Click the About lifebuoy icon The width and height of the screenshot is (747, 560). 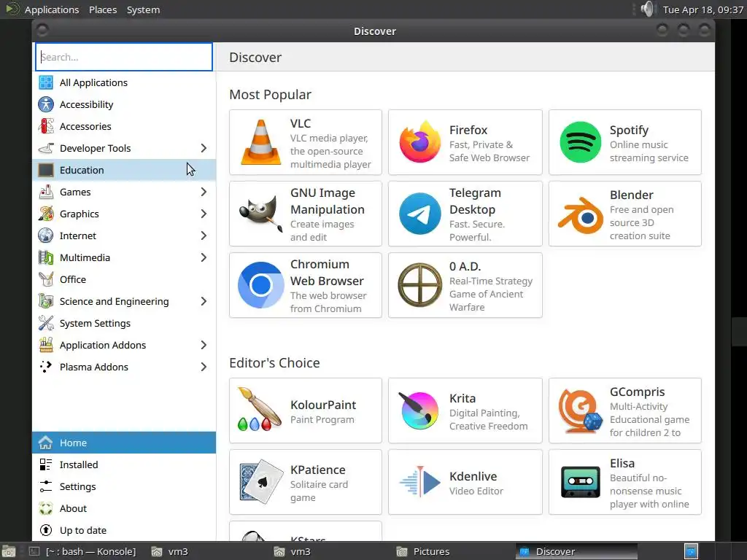tap(46, 508)
